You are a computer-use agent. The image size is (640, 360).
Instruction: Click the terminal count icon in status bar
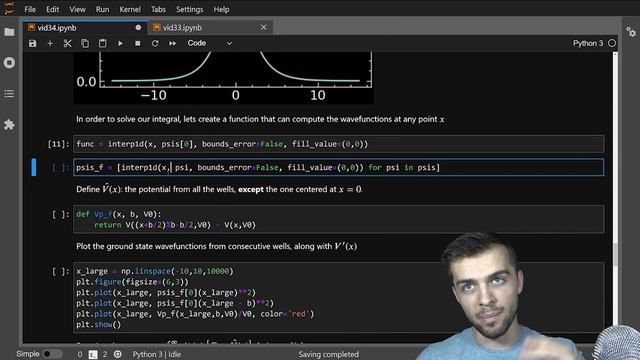[93, 354]
